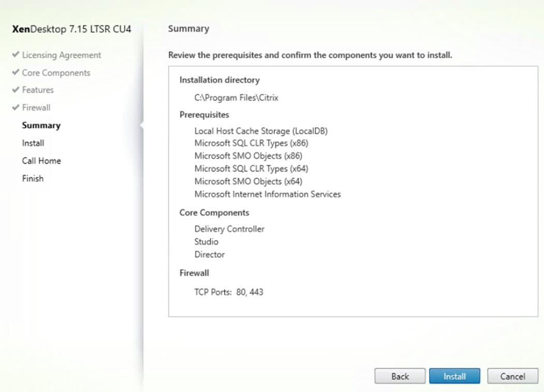Click the checkmark beside Firewall
The width and height of the screenshot is (544, 392).
[x=15, y=107]
